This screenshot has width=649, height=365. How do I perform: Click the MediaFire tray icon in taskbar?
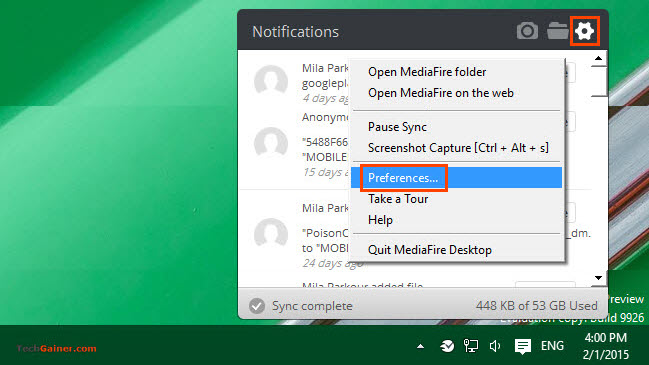tap(447, 346)
